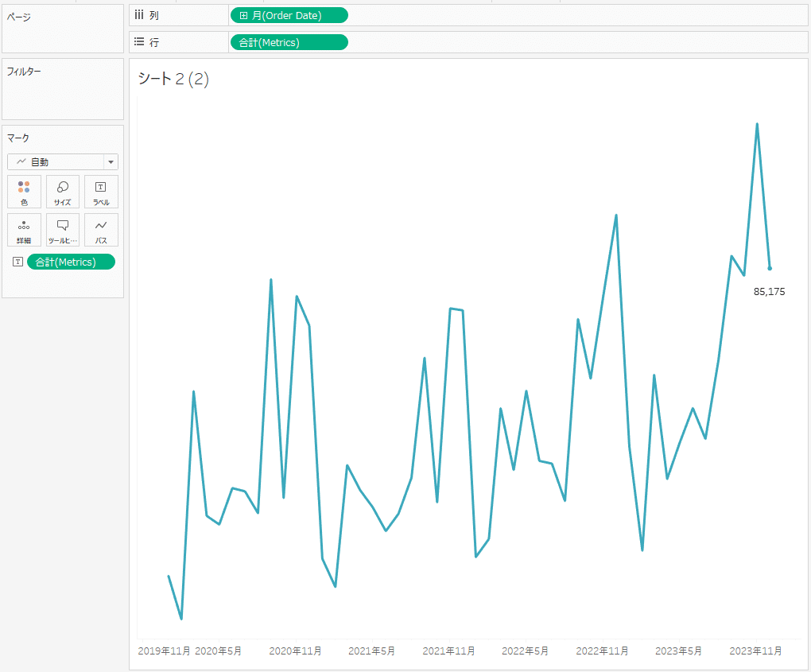Viewport: 811px width, 672px height.
Task: Open the 自動 mark type dropdown
Action: 111,161
